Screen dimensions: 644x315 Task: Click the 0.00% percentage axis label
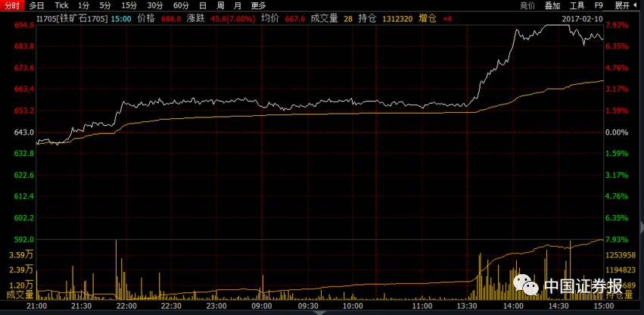point(617,133)
